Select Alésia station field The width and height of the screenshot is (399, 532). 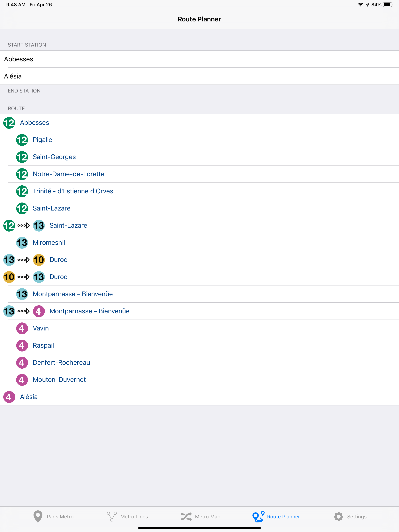pyautogui.click(x=199, y=76)
